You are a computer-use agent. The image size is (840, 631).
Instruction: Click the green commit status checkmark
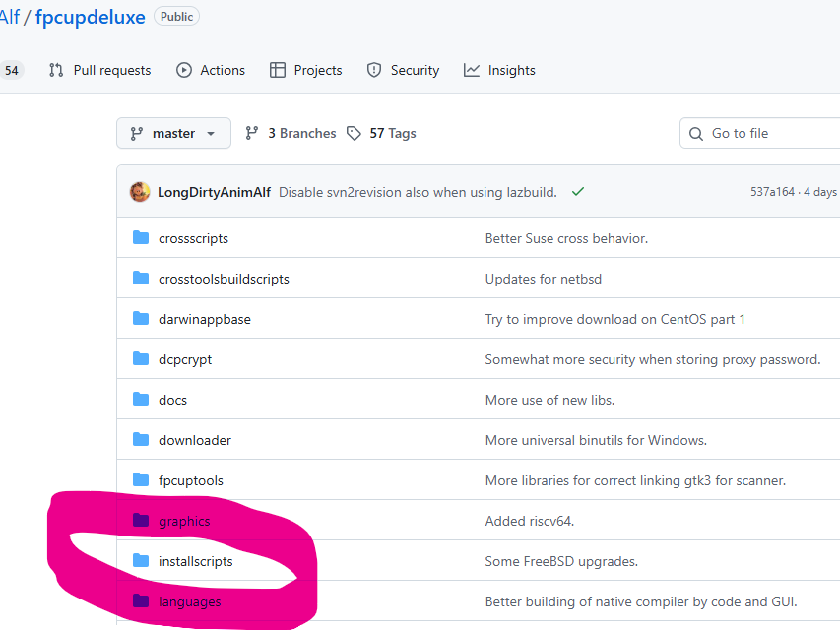(x=577, y=192)
